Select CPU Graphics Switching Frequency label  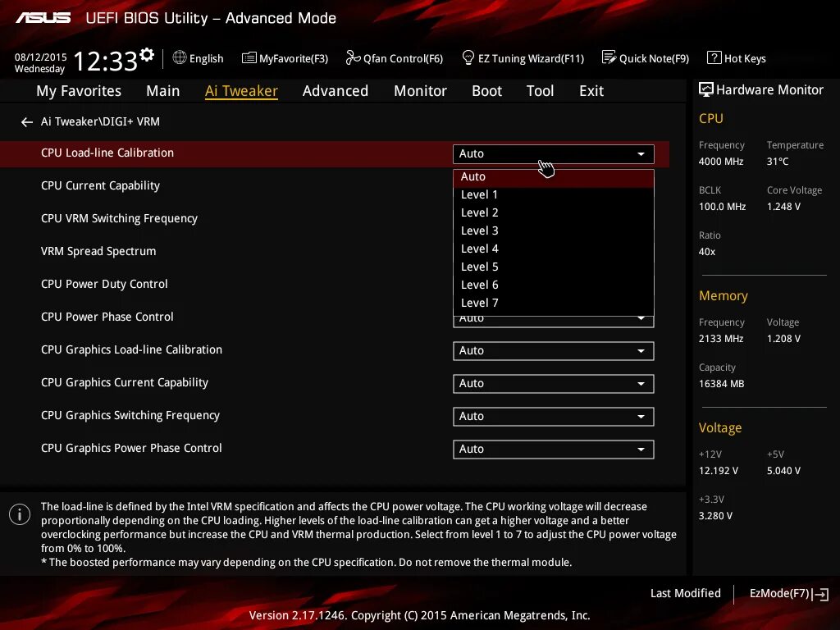(130, 415)
